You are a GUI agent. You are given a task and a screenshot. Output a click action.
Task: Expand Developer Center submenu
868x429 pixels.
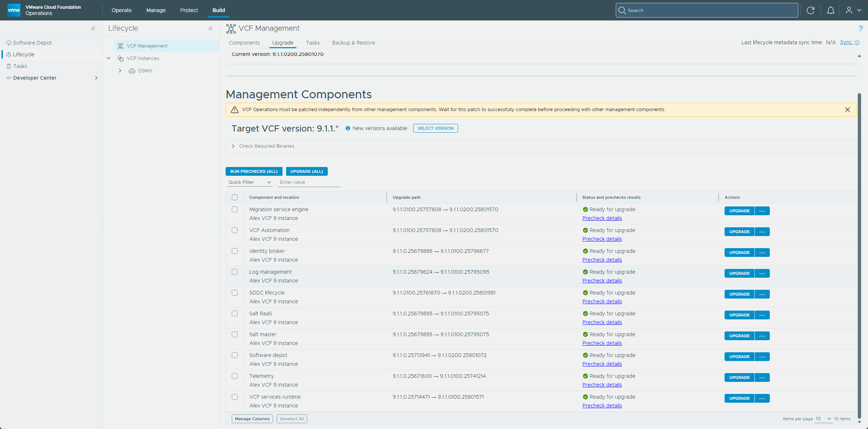[96, 78]
